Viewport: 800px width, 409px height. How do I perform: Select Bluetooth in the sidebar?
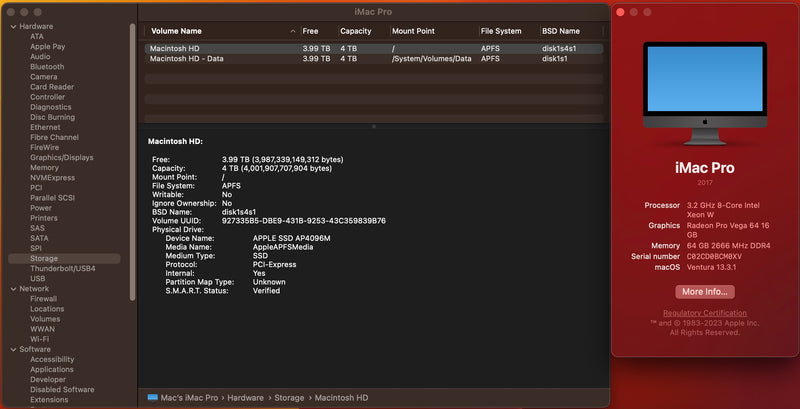pyautogui.click(x=47, y=67)
